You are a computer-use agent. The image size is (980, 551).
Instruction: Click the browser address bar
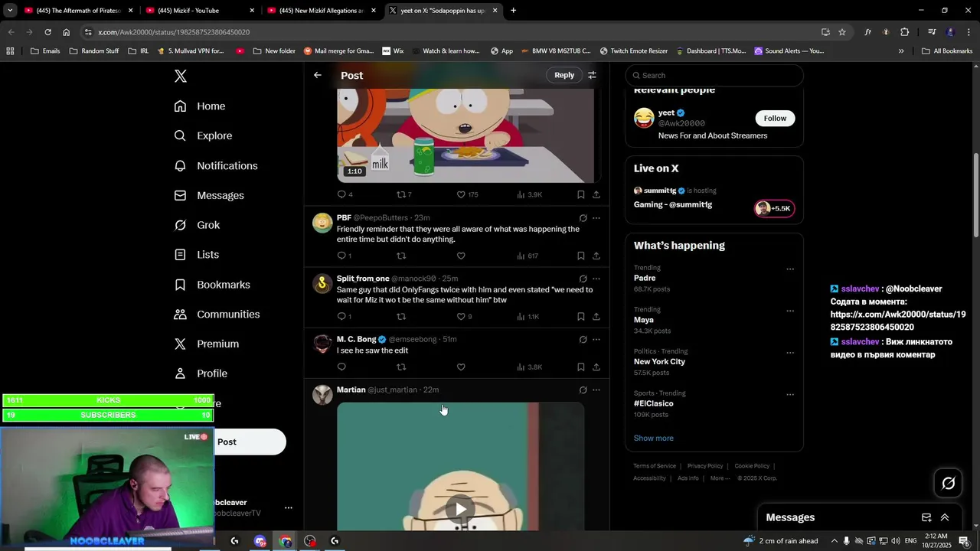(452, 32)
